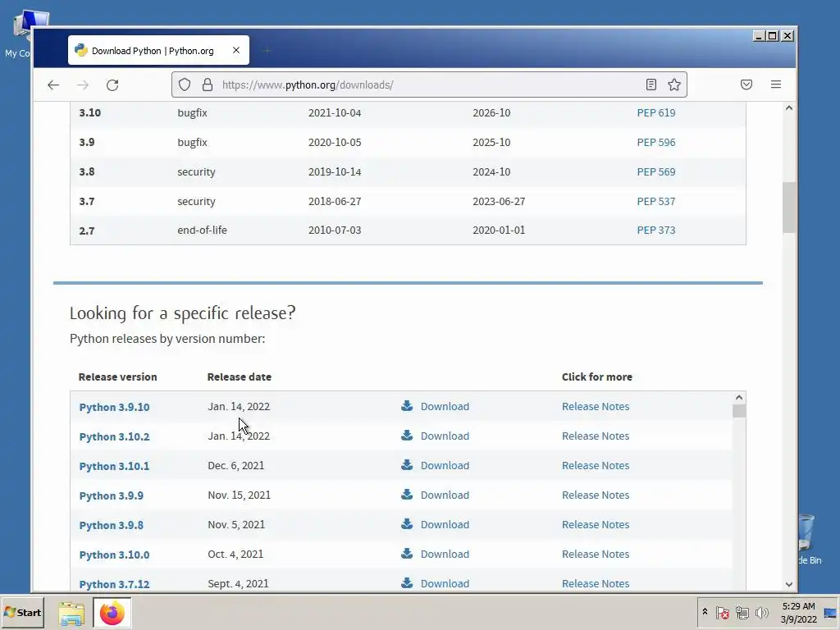View Release Notes for Python 3.10.0
The height and width of the screenshot is (630, 840).
coord(596,554)
